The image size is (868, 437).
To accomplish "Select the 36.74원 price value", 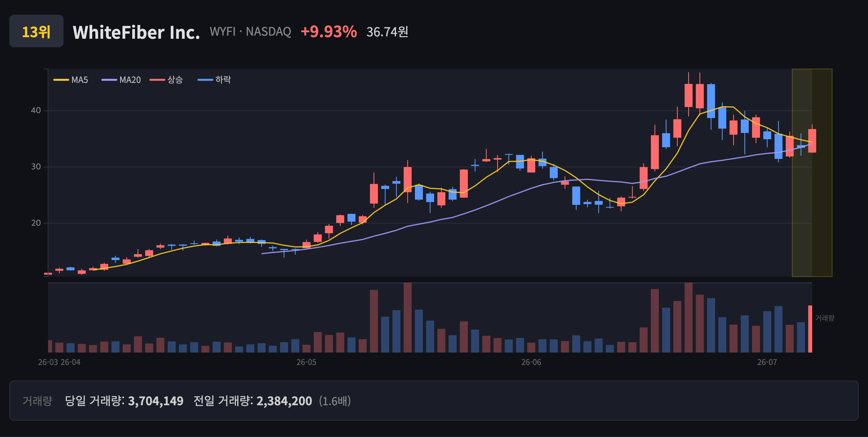I will [x=387, y=32].
